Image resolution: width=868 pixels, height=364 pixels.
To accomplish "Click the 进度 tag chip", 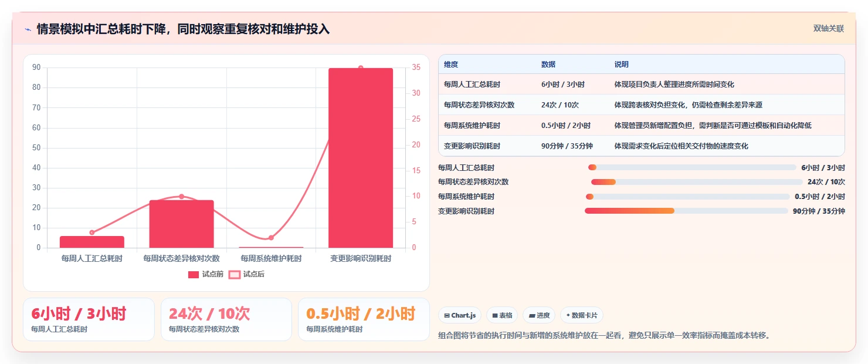I will pos(539,315).
